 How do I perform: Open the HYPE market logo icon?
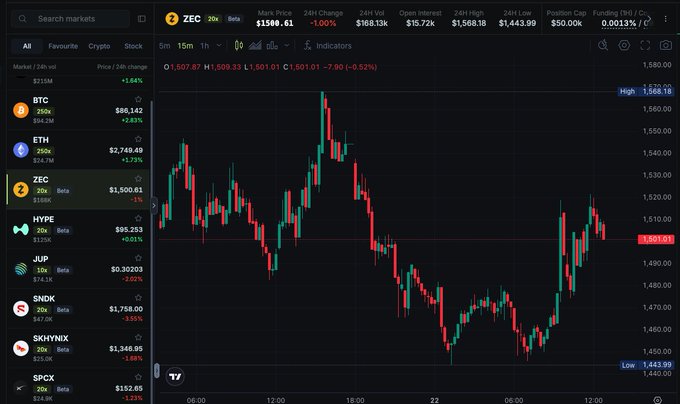coord(21,229)
